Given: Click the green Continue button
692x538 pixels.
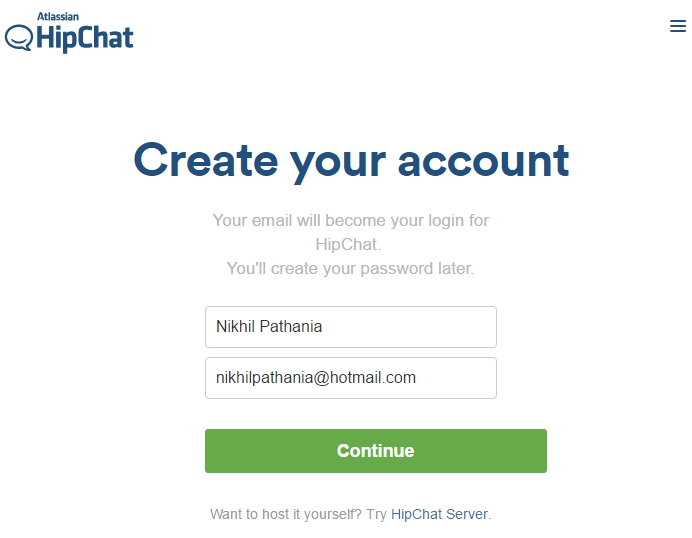Looking at the screenshot, I should (x=376, y=451).
